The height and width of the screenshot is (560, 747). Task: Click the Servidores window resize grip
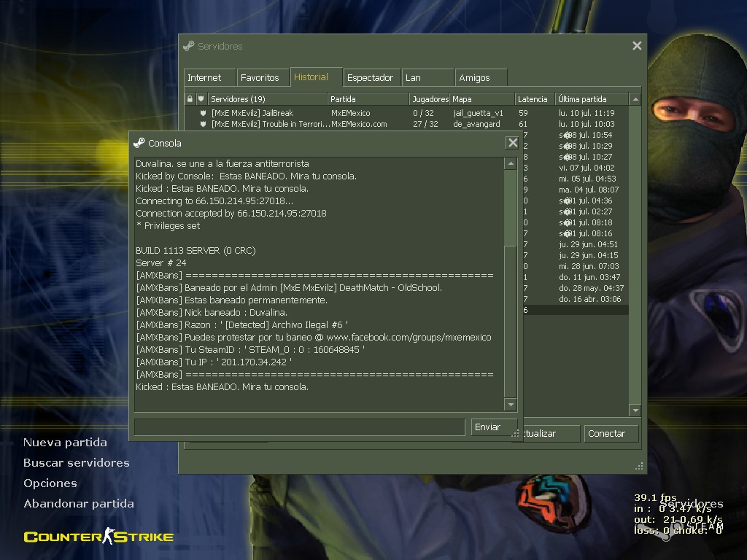click(639, 466)
